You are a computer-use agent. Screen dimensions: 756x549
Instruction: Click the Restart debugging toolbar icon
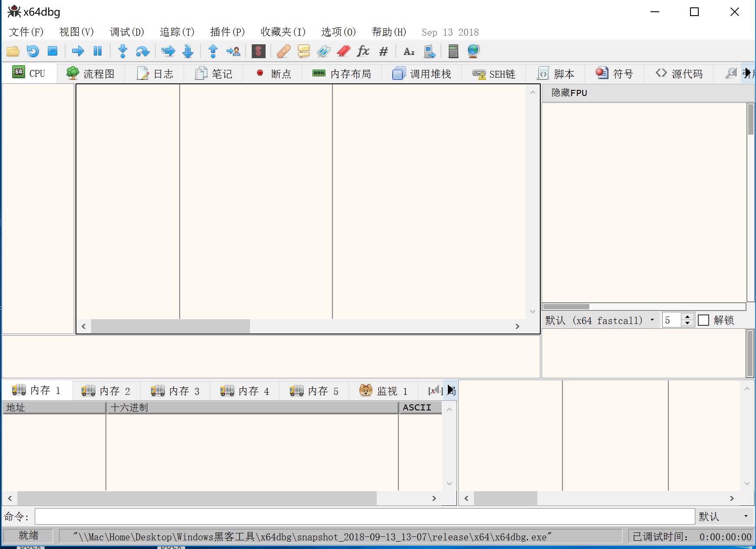[33, 51]
